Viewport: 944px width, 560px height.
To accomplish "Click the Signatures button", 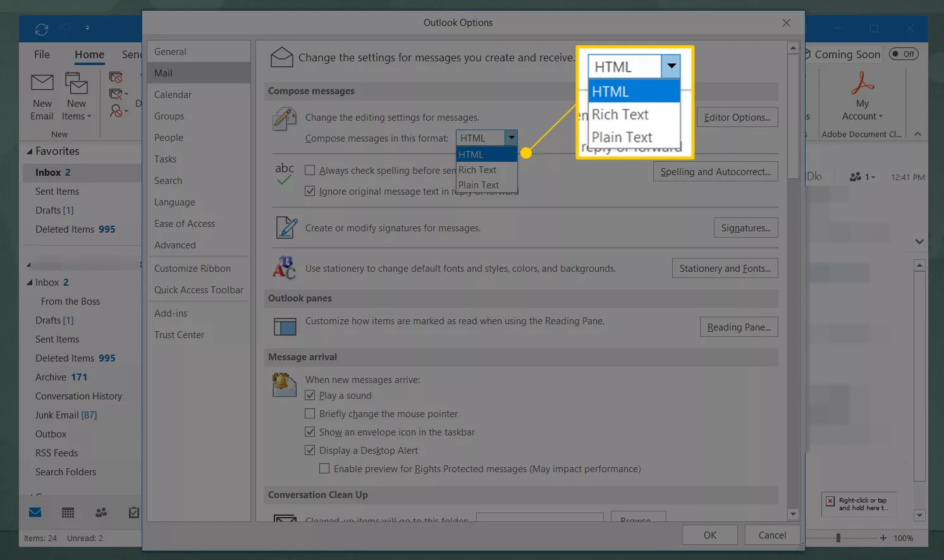I will 746,228.
